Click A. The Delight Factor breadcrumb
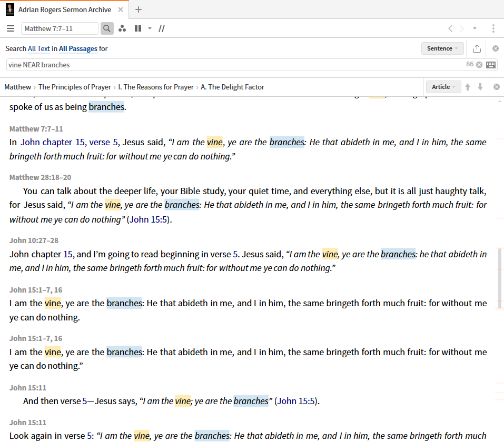 click(x=232, y=87)
